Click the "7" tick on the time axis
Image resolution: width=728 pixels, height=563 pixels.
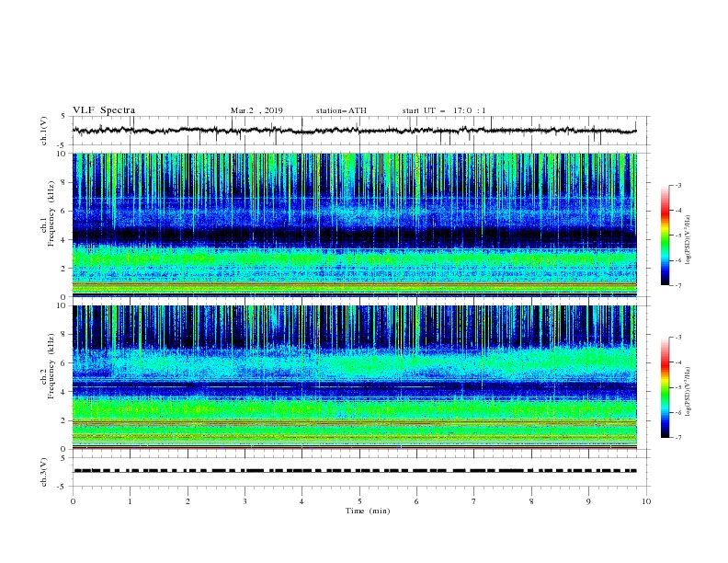tap(474, 501)
